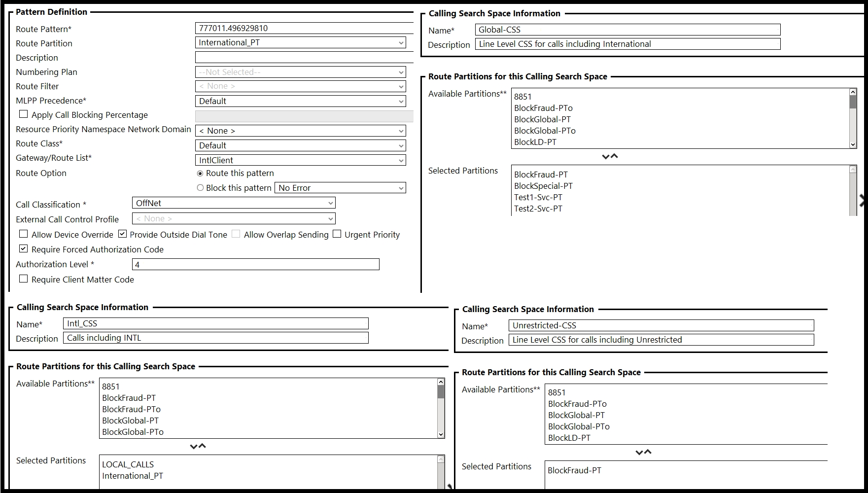Toggle Urgent Priority checkbox
868x493 pixels.
coord(337,234)
